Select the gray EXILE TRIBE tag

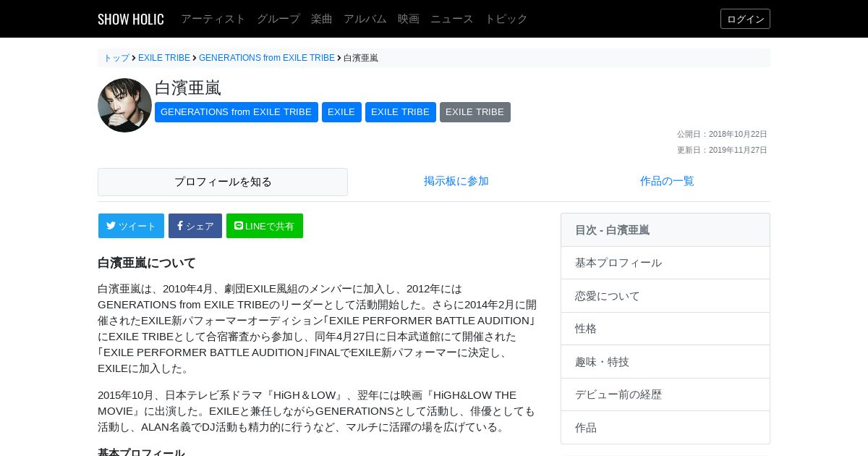(x=475, y=112)
